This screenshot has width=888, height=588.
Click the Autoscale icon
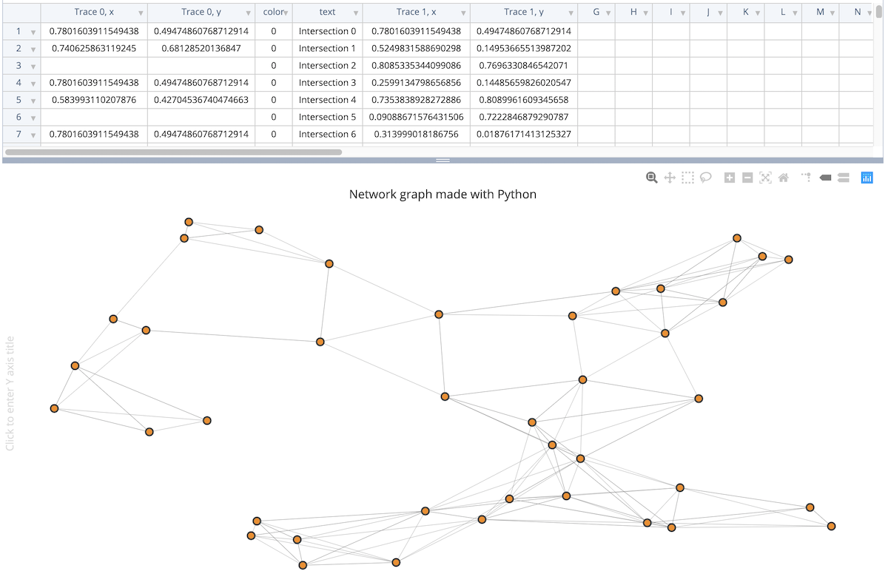[765, 178]
